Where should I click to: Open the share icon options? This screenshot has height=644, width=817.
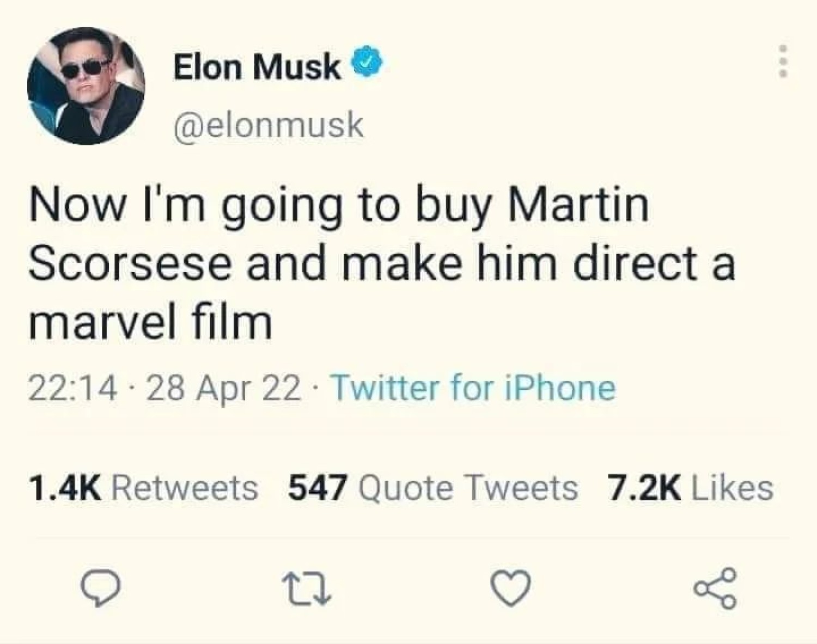click(716, 588)
